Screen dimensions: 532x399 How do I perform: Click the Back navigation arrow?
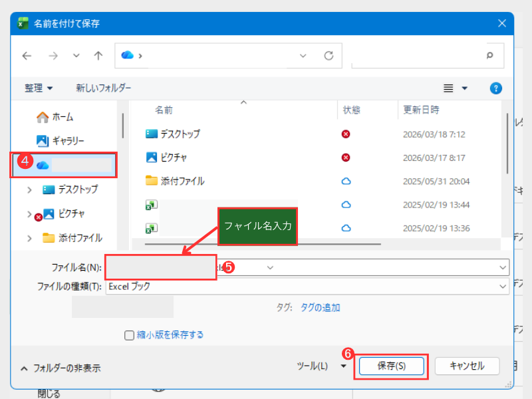[27, 56]
